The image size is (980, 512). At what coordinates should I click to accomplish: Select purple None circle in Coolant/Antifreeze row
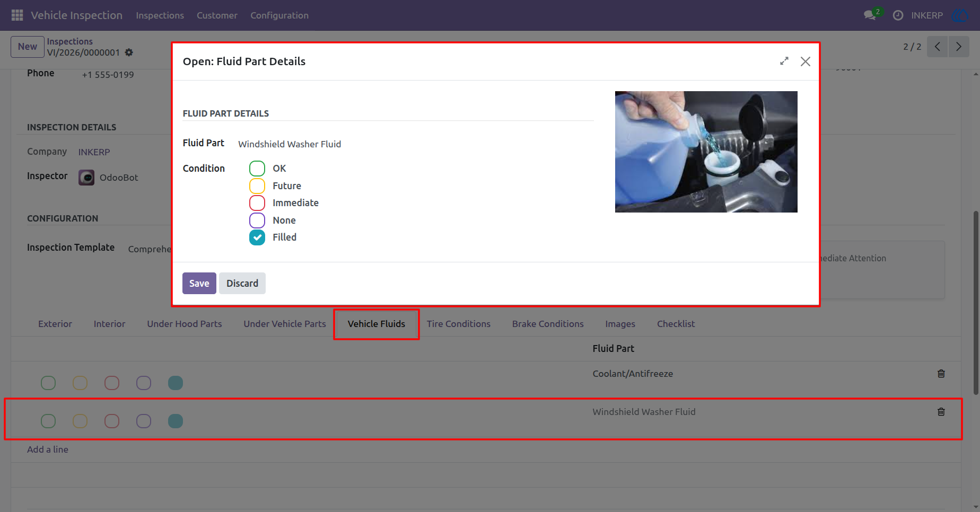pos(144,383)
